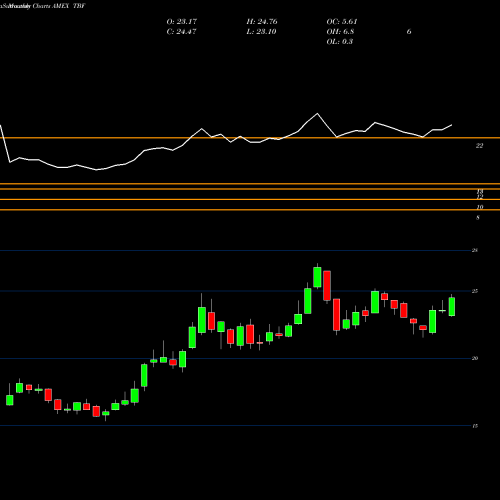Viewport: 500px width, 500px height.
Task: Select the close value C: 24.47
Action: 181,32
